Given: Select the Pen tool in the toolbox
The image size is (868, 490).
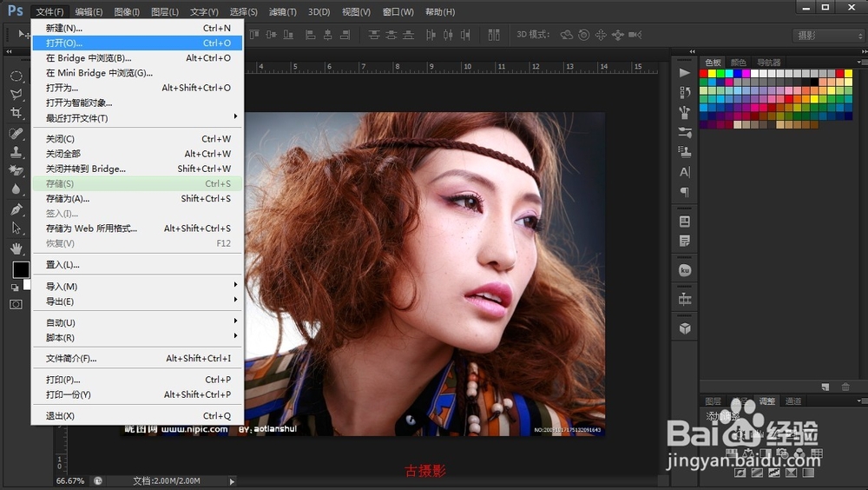Looking at the screenshot, I should [16, 209].
